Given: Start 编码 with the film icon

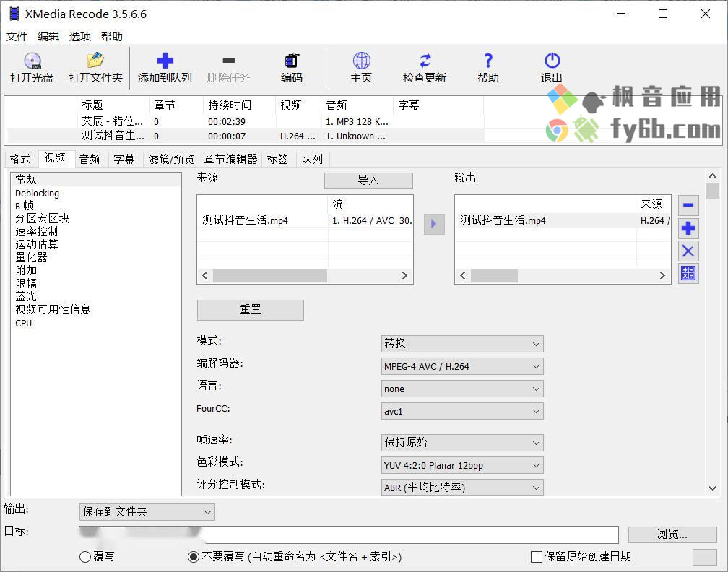Looking at the screenshot, I should [x=292, y=61].
